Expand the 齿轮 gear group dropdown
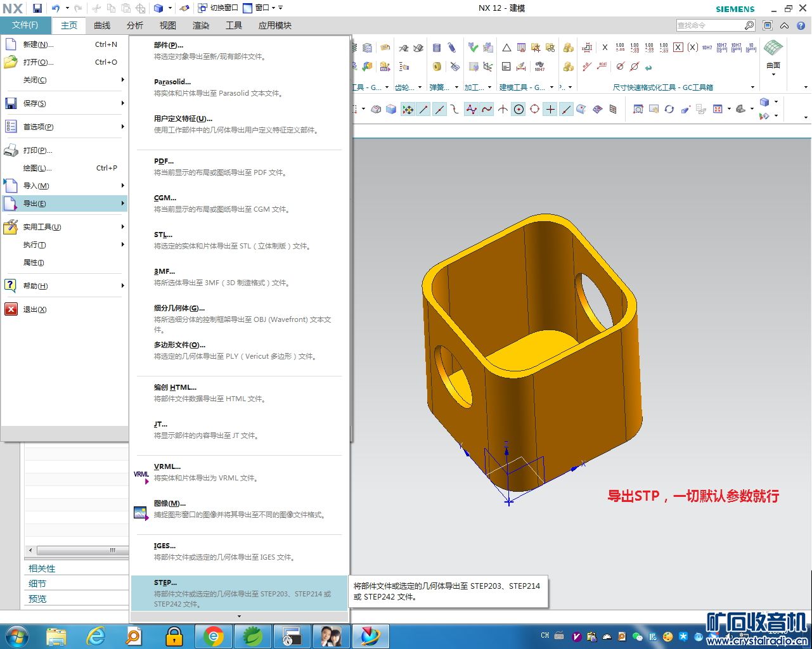812x649 pixels. point(420,87)
